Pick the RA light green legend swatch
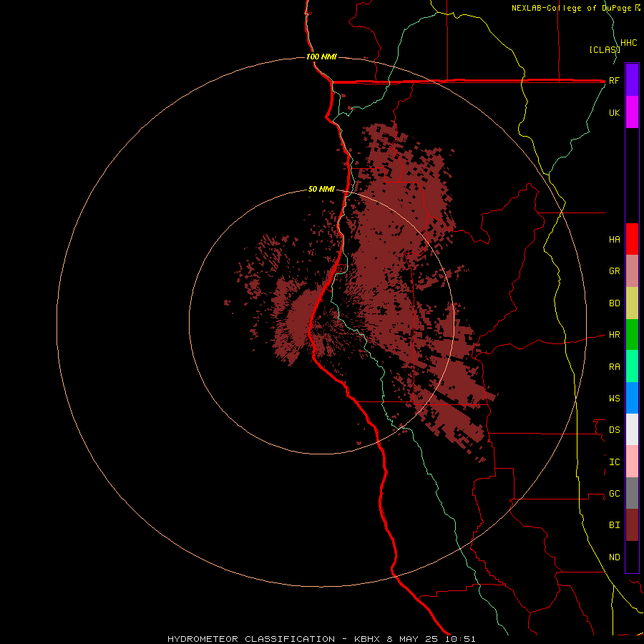Screen dimensions: 644x644 point(632,366)
